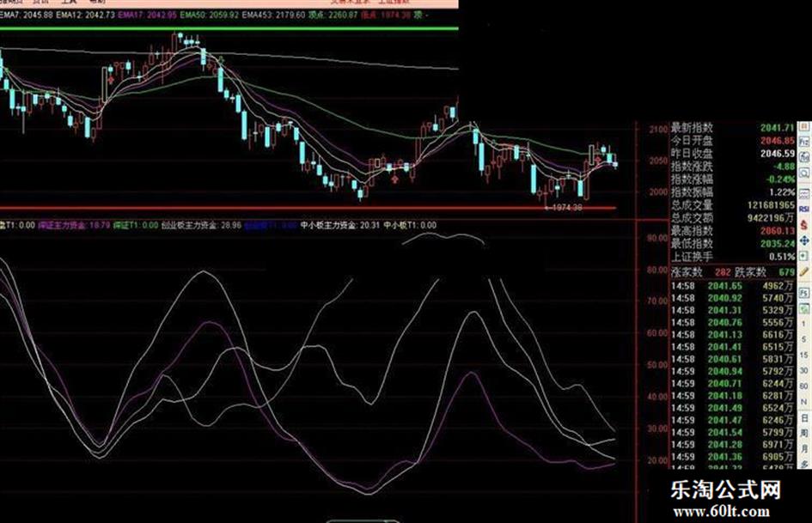The width and height of the screenshot is (812, 523).
Task: Select the 60-minute period button
Action: (x=804, y=386)
